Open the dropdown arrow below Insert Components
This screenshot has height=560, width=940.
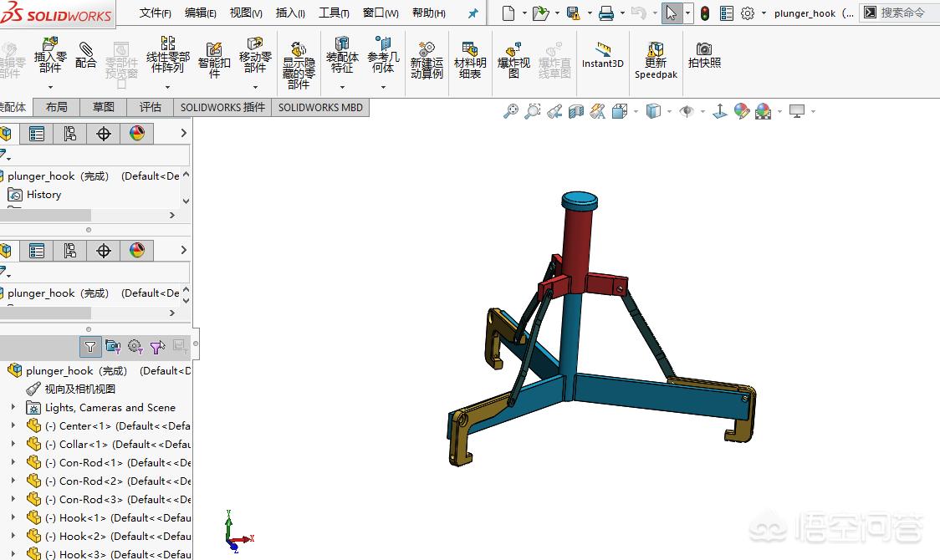pos(50,88)
